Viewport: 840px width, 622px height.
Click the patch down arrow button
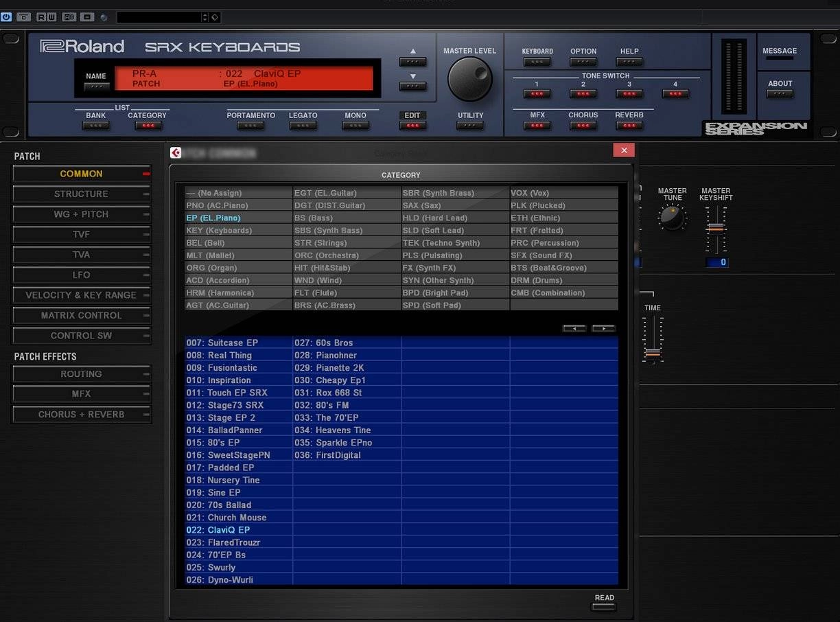pyautogui.click(x=412, y=87)
